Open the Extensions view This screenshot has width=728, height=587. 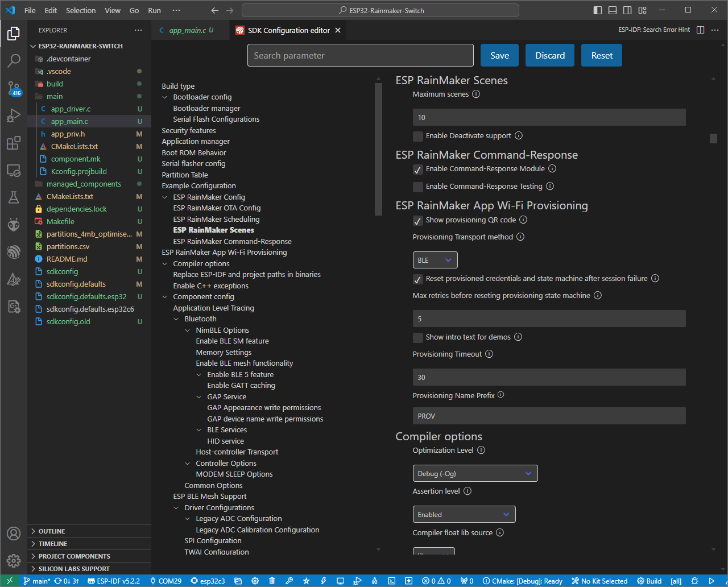click(14, 143)
